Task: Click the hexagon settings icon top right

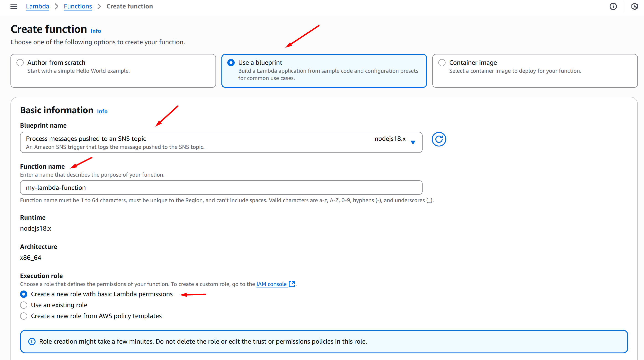Action: pos(634,6)
